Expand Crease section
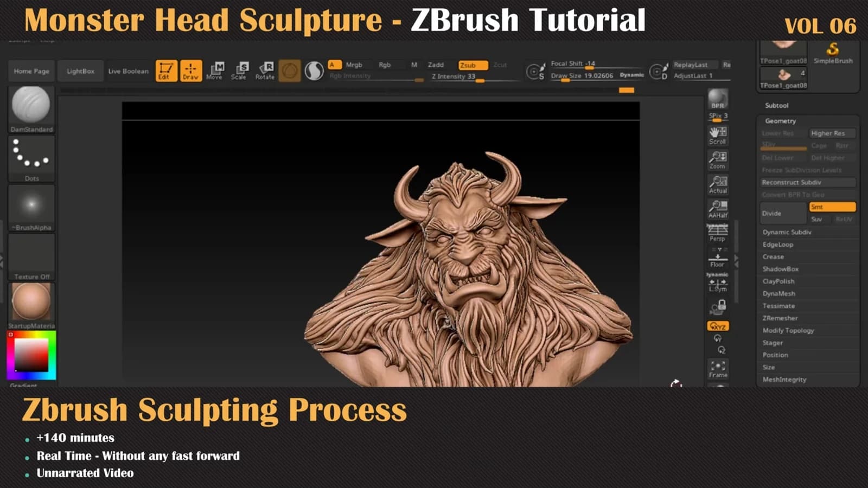 pos(773,257)
